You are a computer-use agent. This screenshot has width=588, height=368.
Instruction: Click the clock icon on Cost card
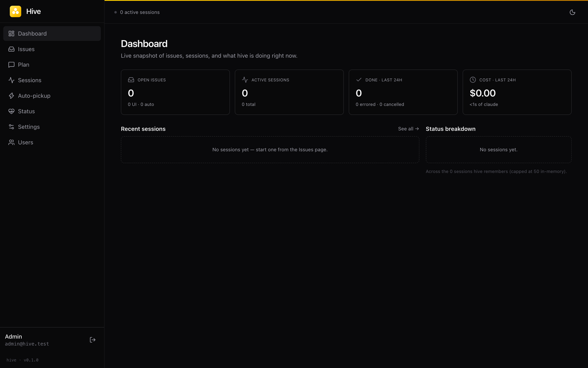(x=473, y=80)
